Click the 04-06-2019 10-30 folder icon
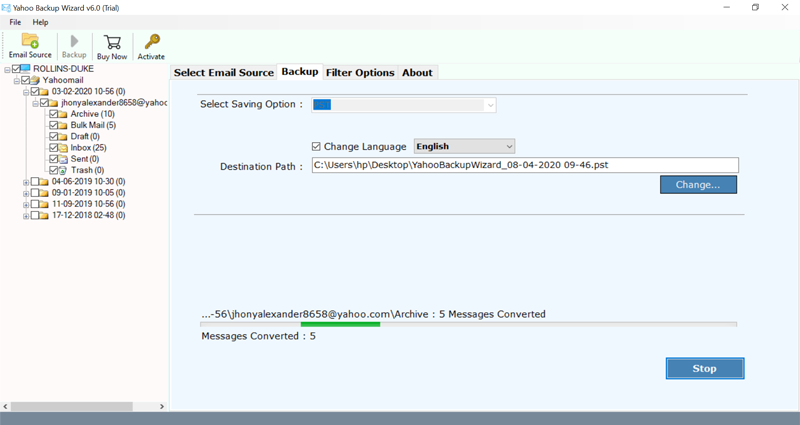The width and height of the screenshot is (800, 425). (44, 181)
